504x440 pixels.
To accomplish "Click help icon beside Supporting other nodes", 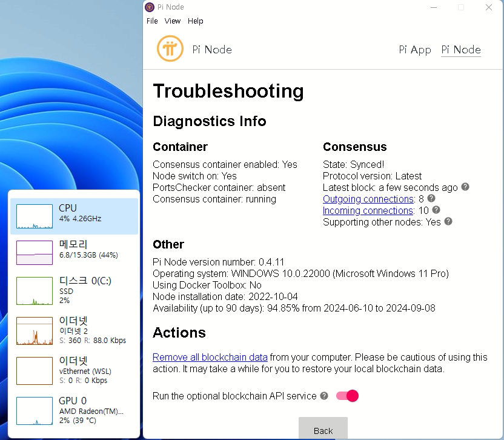I will click(448, 221).
